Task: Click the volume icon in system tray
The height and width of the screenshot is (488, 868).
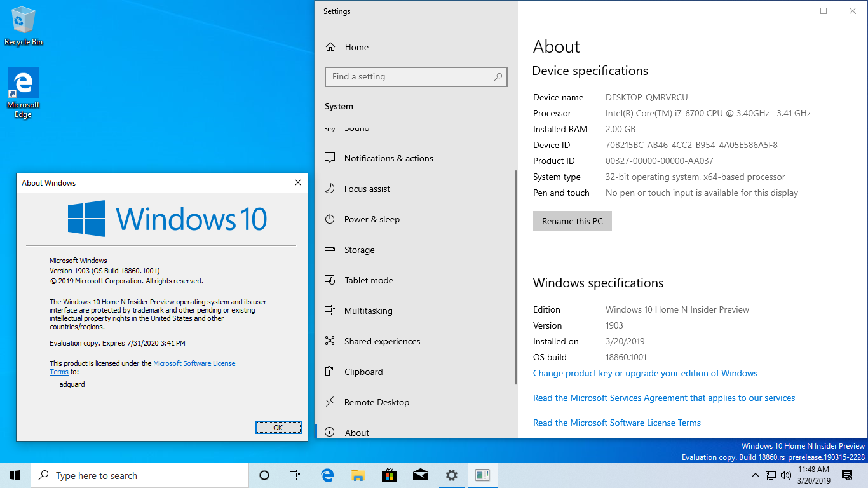Action: click(x=786, y=475)
